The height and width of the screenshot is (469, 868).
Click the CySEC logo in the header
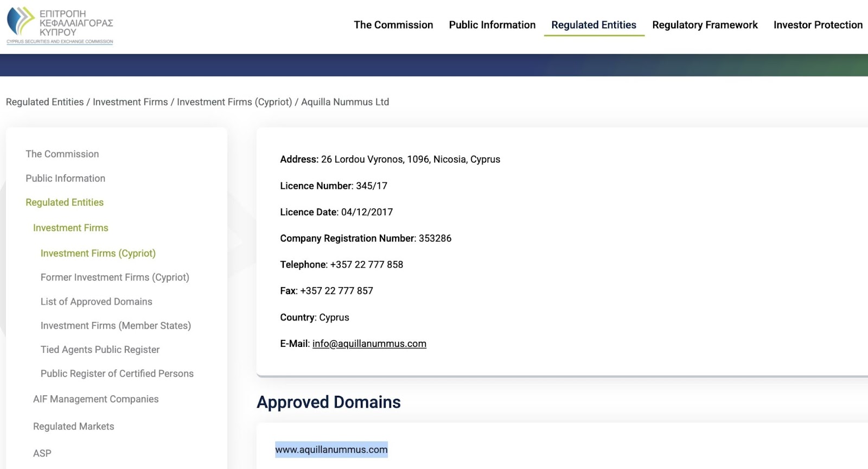tap(60, 26)
